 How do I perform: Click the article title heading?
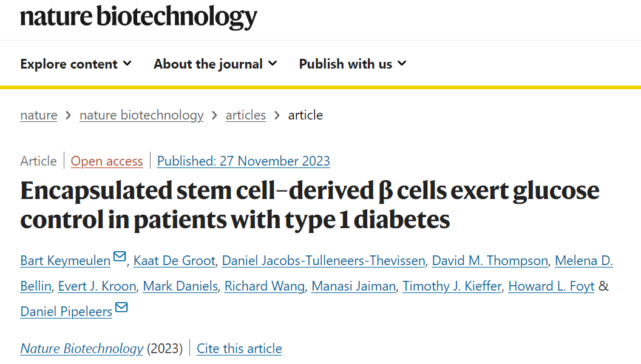[x=310, y=205]
